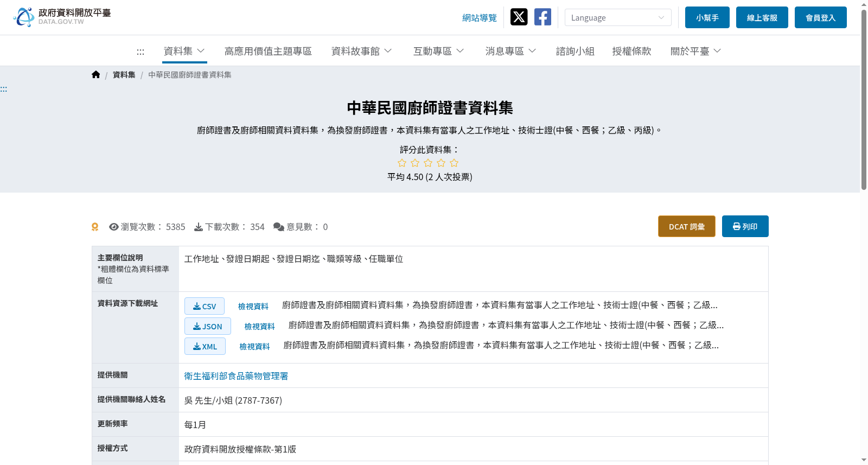
Task: Click the 會員登入 button
Action: click(821, 17)
